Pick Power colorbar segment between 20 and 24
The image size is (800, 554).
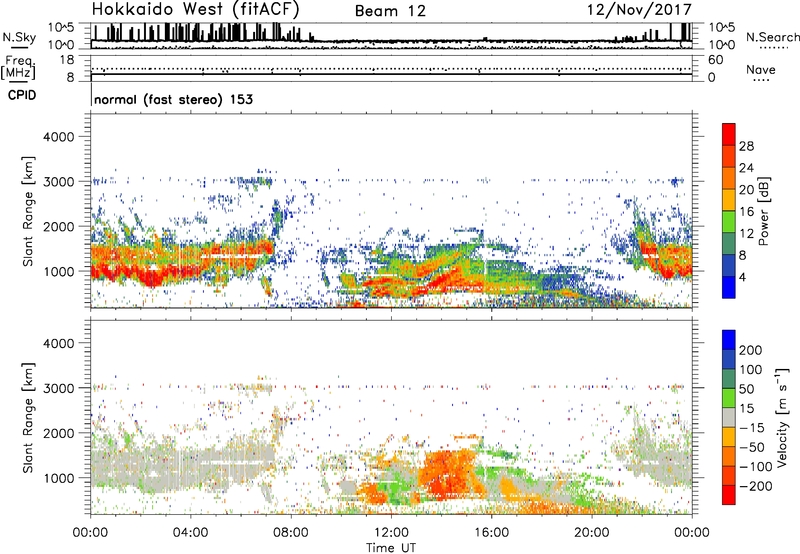tap(729, 178)
